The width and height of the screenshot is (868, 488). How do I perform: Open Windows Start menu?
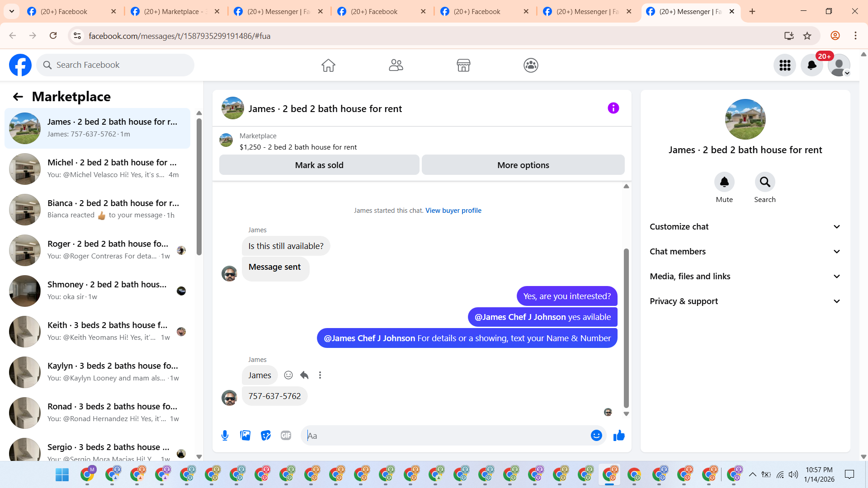coord(62,475)
